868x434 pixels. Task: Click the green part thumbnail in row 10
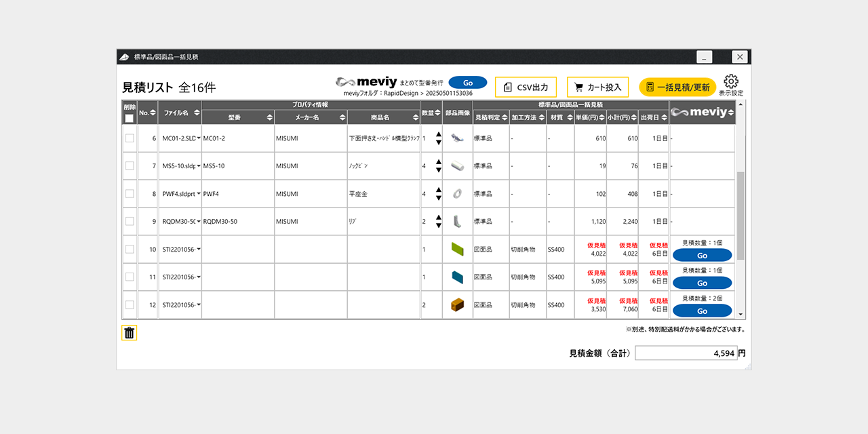pyautogui.click(x=458, y=250)
